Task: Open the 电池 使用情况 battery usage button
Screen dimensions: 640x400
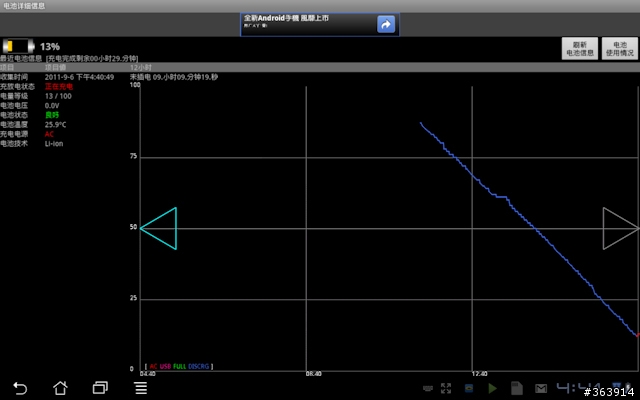Action: [x=620, y=49]
